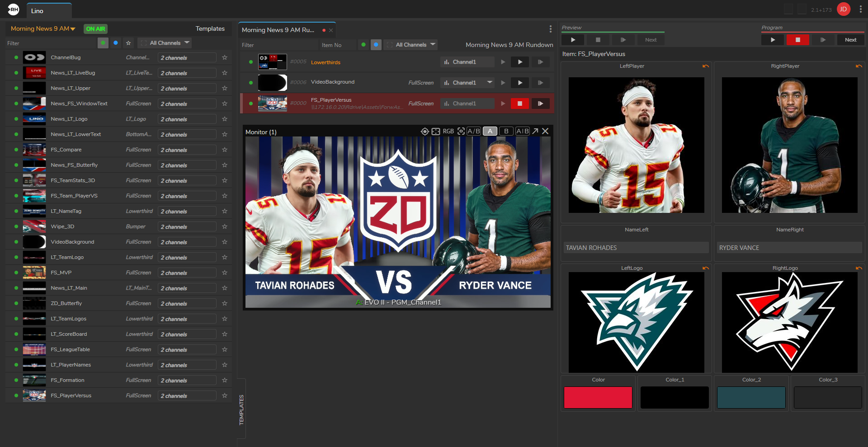Open the red Color swatch

click(598, 397)
